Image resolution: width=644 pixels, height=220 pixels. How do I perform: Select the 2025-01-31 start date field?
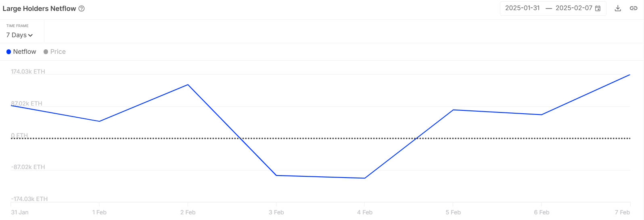[x=522, y=8]
